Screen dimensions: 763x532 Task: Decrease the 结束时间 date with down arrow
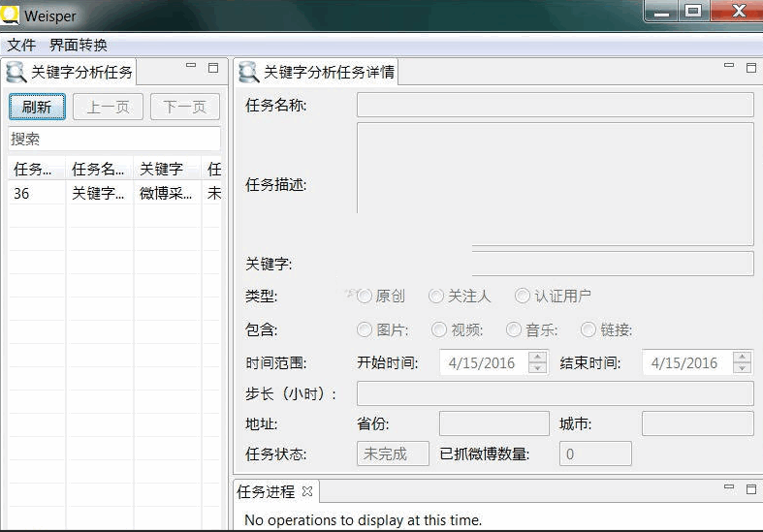coord(742,368)
